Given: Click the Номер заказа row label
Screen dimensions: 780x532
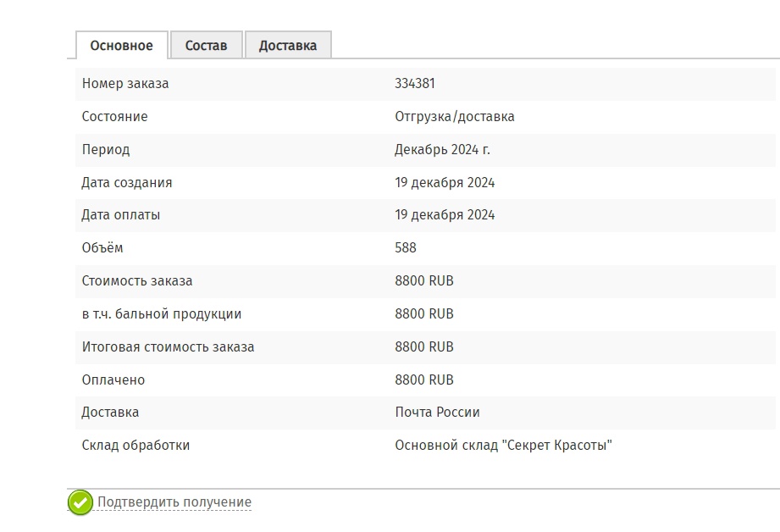Looking at the screenshot, I should coord(125,84).
